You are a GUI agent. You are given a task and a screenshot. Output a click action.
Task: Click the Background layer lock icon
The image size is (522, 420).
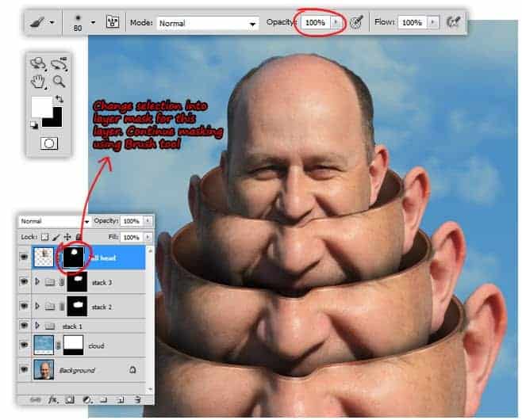[132, 369]
